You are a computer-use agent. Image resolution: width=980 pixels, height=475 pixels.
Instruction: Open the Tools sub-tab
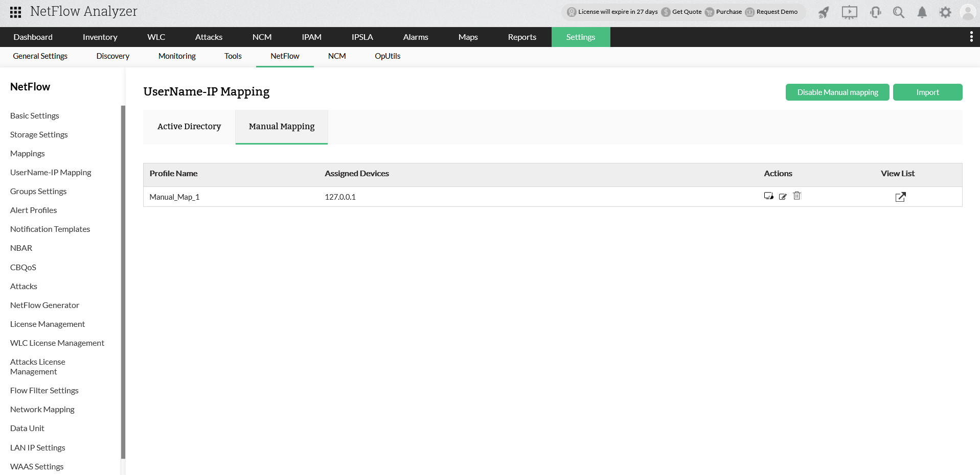click(x=233, y=56)
